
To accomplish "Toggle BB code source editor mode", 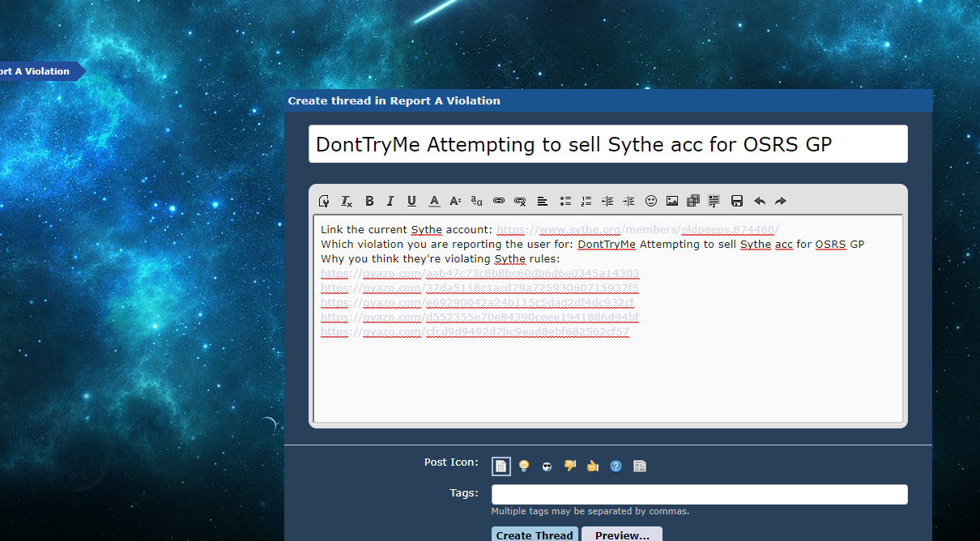I will [x=325, y=201].
